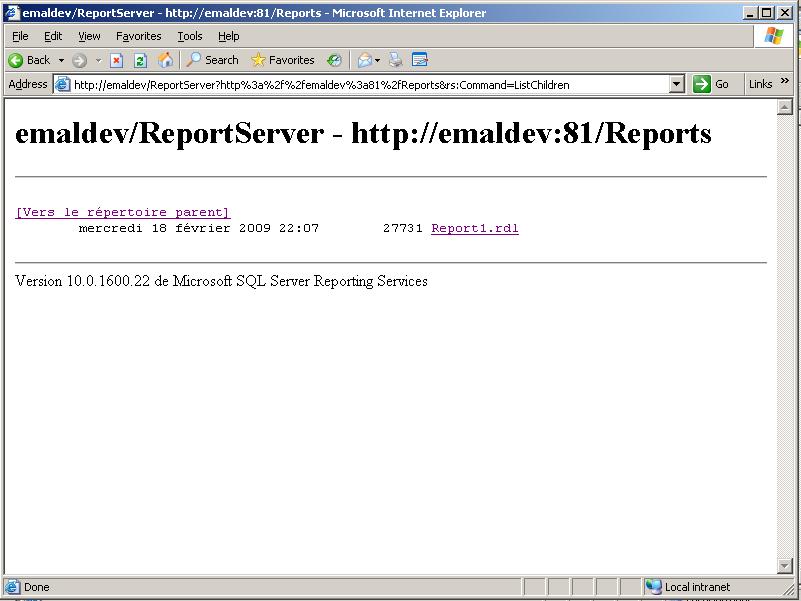
Task: Click the Forward navigation button
Action: (79, 61)
